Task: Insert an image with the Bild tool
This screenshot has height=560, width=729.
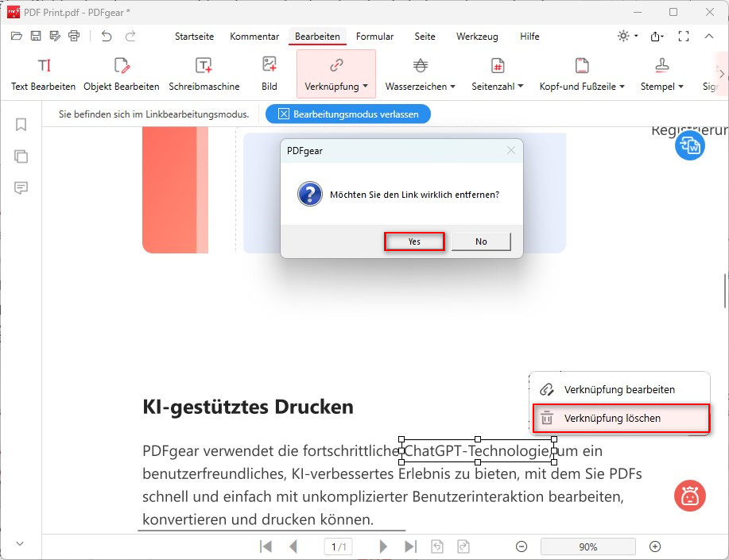Action: pyautogui.click(x=269, y=71)
